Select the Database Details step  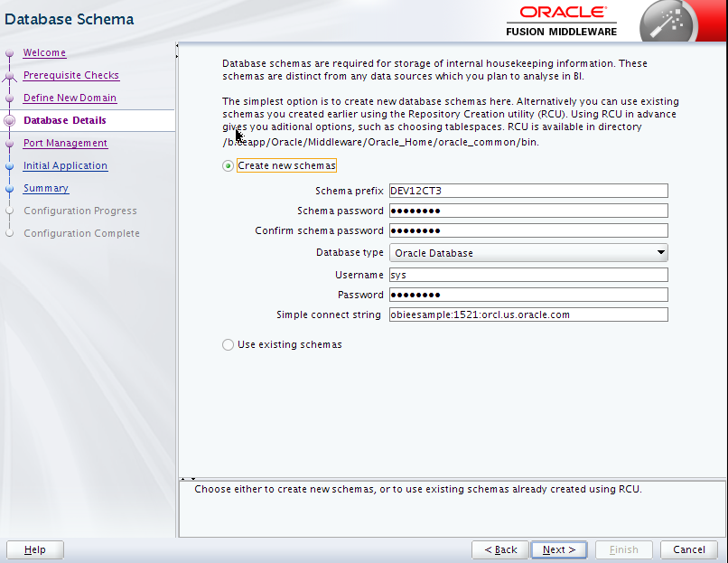(x=64, y=120)
